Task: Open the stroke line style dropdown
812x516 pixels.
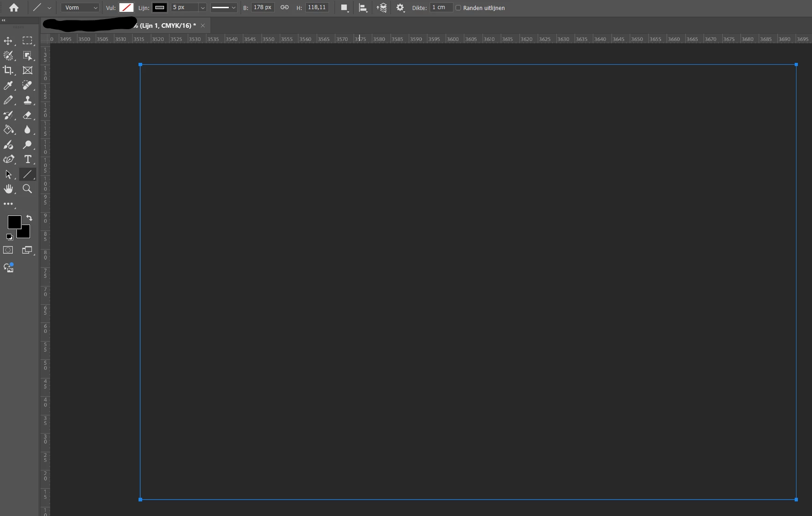Action: 224,8
